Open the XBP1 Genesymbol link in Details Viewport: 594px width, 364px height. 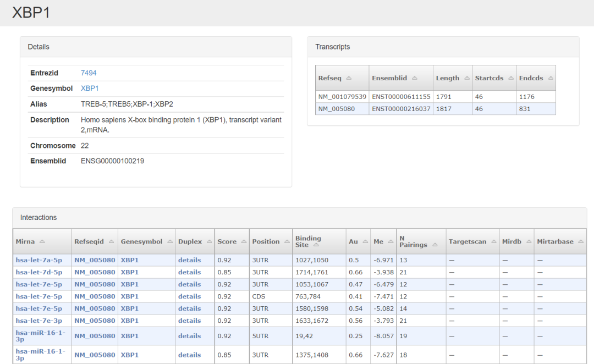[90, 89]
